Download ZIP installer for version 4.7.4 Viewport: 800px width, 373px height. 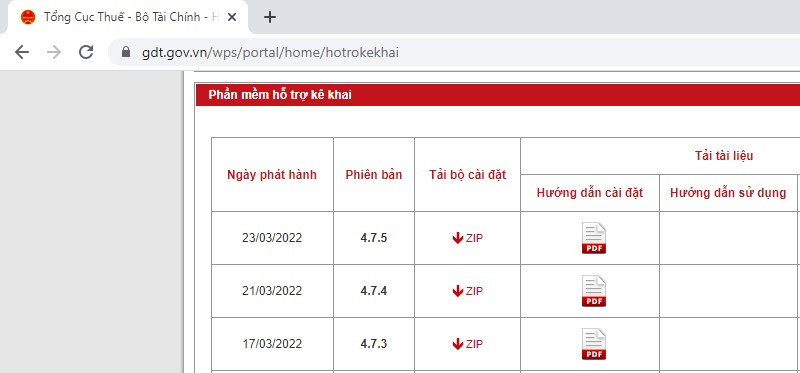coord(467,291)
